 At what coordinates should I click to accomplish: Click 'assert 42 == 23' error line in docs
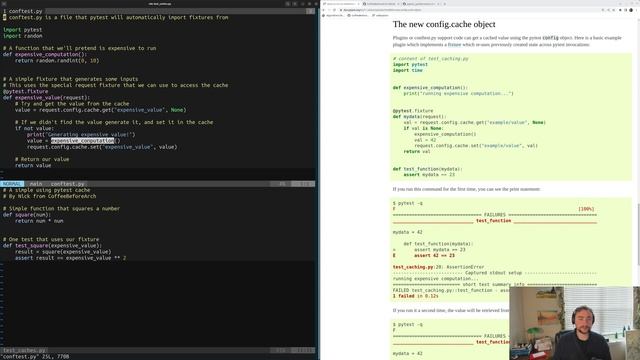434,256
